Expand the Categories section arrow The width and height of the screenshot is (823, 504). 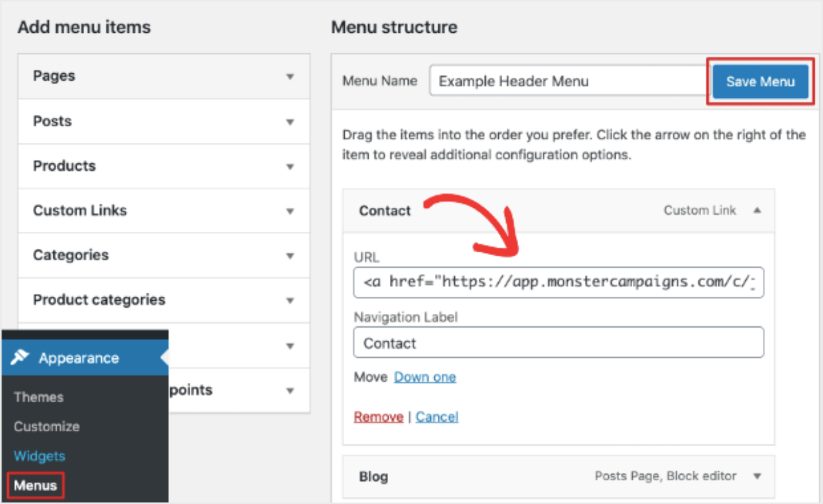290,256
